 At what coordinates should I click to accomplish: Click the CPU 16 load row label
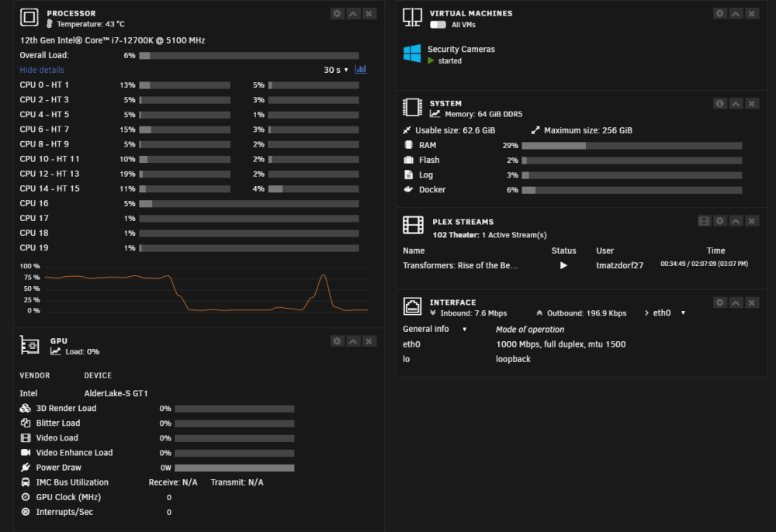34,204
